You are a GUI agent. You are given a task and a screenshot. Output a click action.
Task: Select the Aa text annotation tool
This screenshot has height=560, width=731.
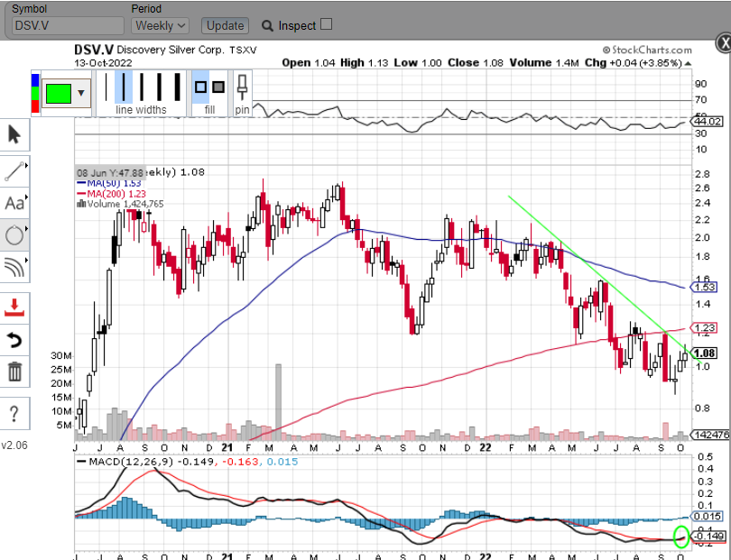(x=14, y=203)
